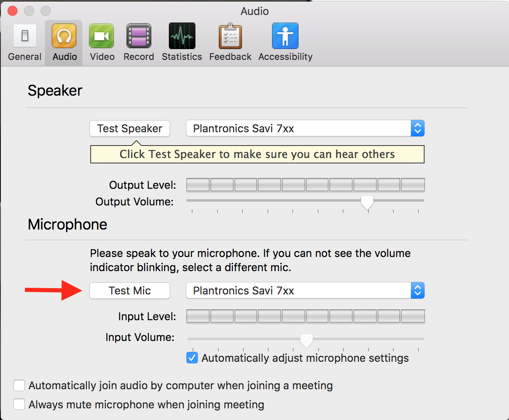
Task: Open Video settings camera icon
Action: [101, 36]
